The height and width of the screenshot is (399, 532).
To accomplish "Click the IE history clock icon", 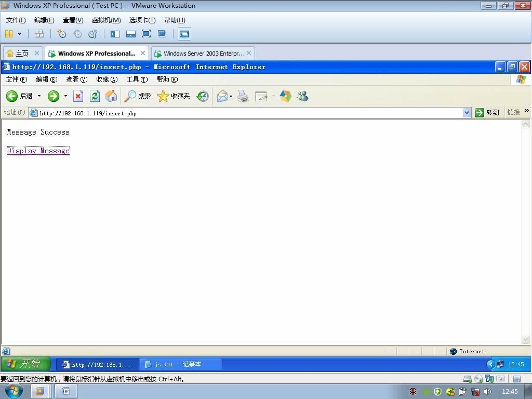I will pos(203,96).
